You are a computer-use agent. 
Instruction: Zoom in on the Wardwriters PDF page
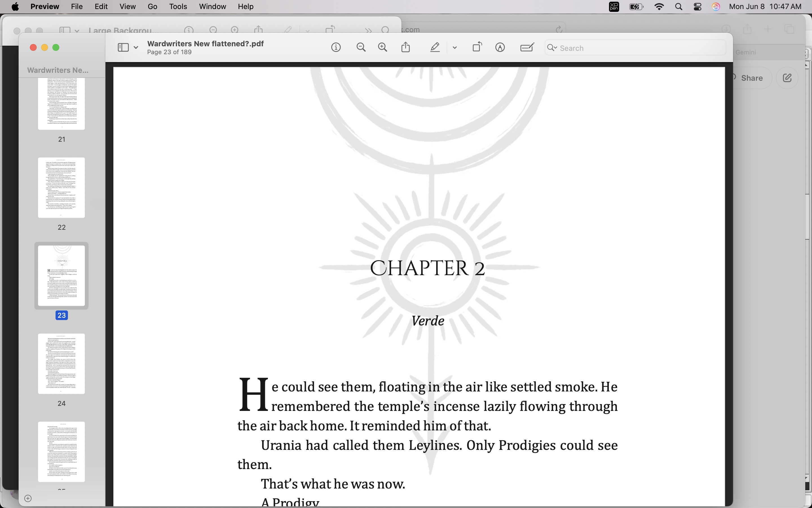tap(383, 48)
